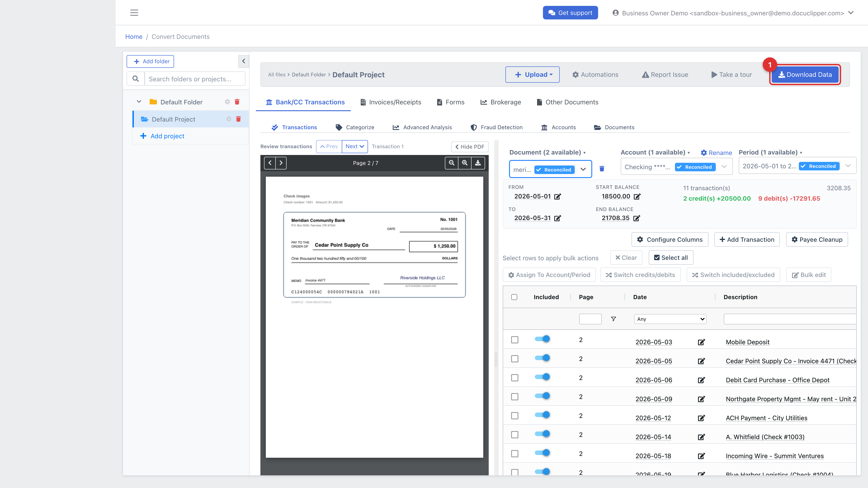Delete the selected document trash icon
The width and height of the screenshot is (868, 488).
tap(602, 168)
